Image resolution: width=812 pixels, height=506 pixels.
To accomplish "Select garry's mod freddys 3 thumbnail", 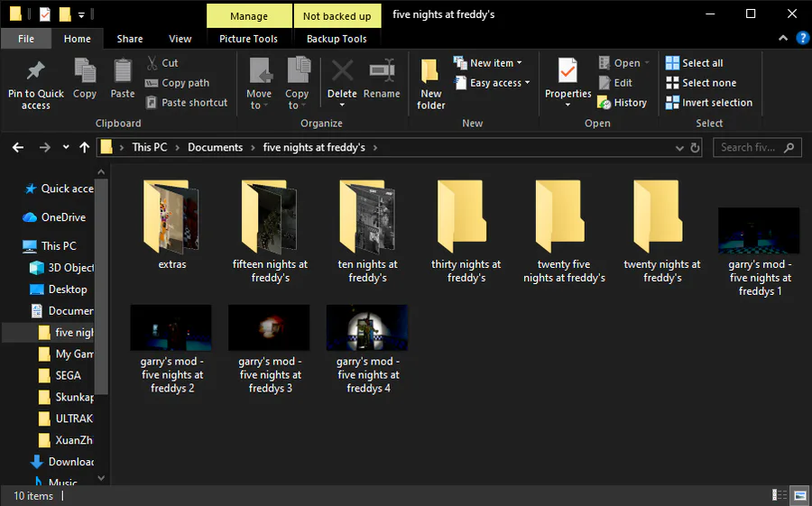I will pos(269,327).
